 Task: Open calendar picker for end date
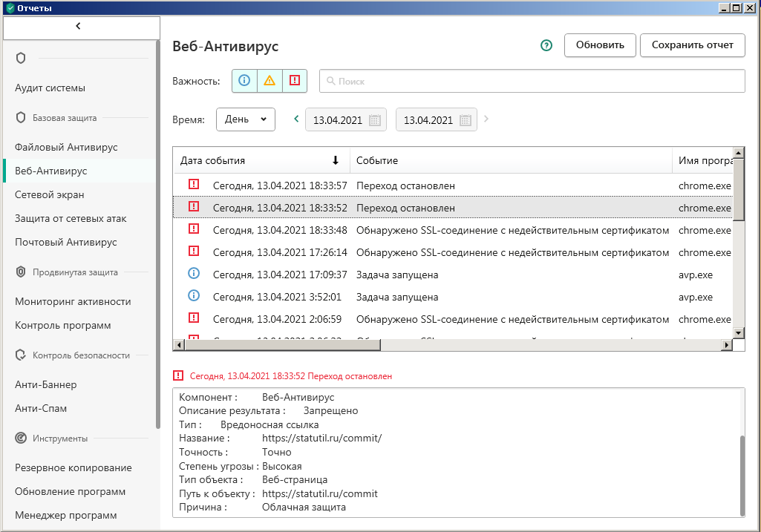pyautogui.click(x=466, y=120)
